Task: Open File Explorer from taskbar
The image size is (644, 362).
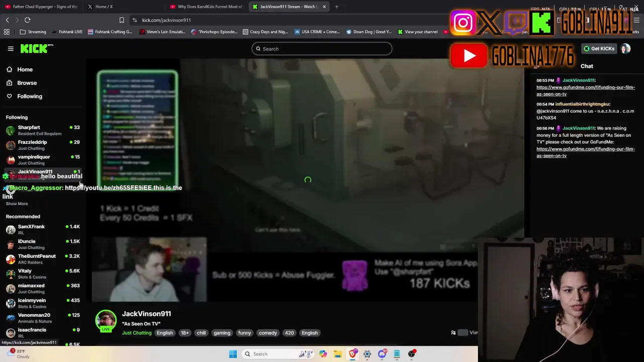Action: (338, 354)
